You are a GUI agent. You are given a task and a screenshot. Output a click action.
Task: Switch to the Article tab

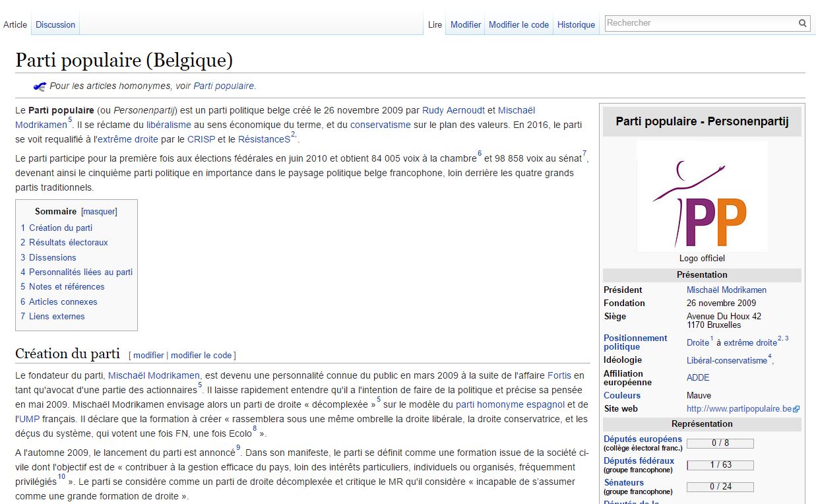tap(15, 24)
